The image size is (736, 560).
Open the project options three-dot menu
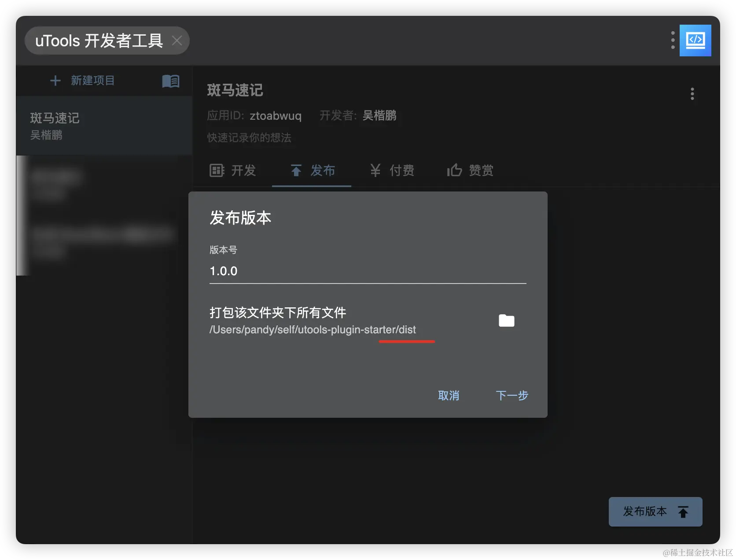692,94
